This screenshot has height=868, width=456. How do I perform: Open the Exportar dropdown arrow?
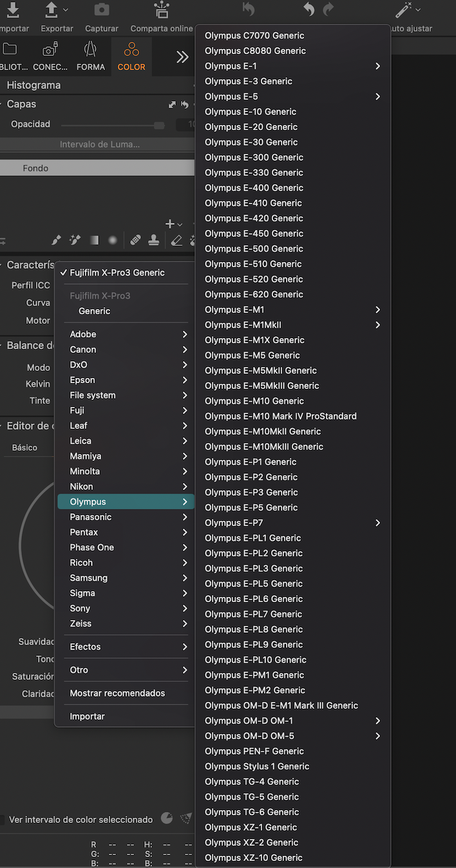66,10
